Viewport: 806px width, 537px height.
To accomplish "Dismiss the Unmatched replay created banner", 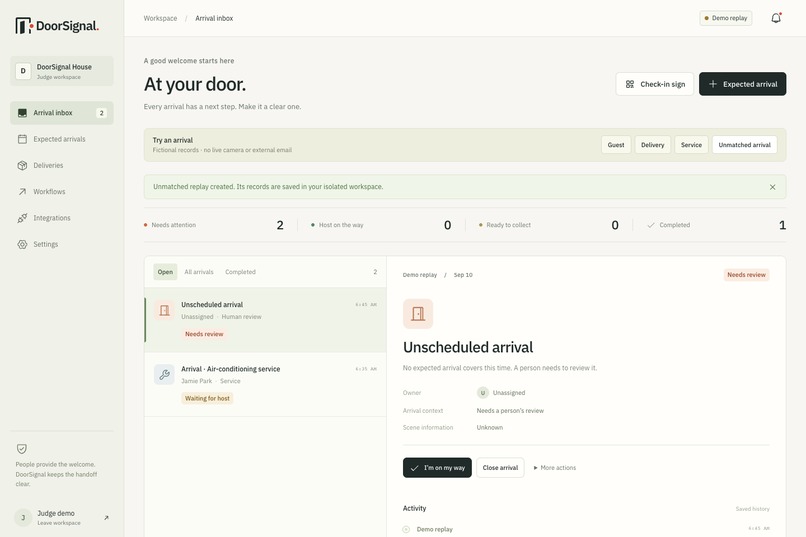I will click(x=772, y=187).
